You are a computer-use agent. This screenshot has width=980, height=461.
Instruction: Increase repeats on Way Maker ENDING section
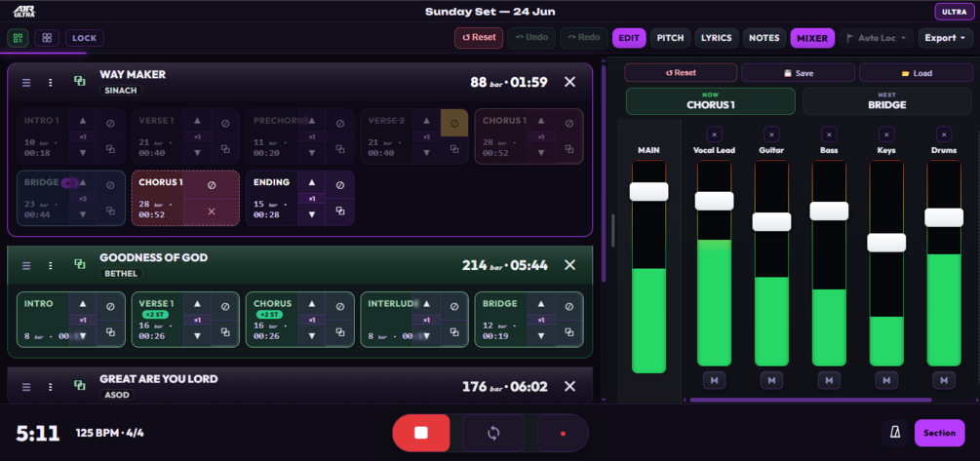point(312,183)
